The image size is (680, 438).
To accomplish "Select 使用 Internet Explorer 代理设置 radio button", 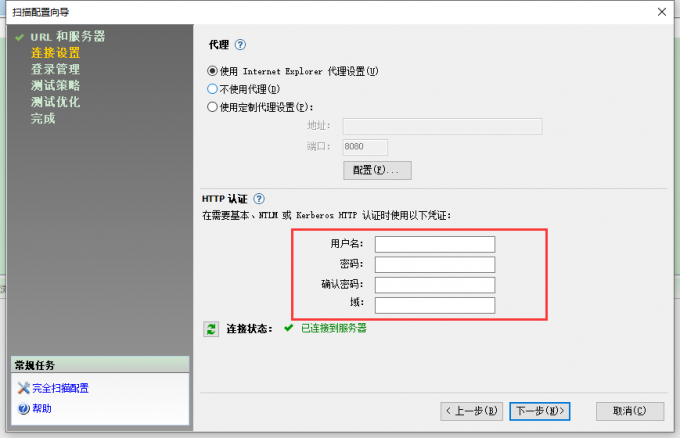I will tap(211, 71).
